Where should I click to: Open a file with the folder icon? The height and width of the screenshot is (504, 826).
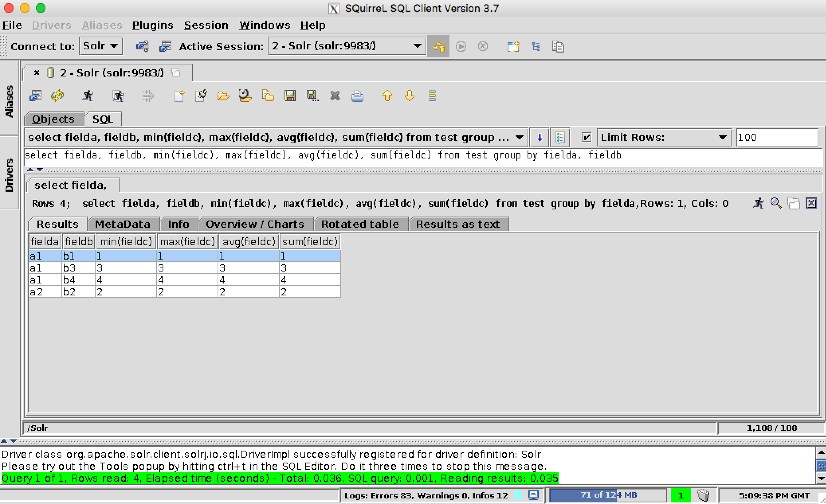point(223,96)
